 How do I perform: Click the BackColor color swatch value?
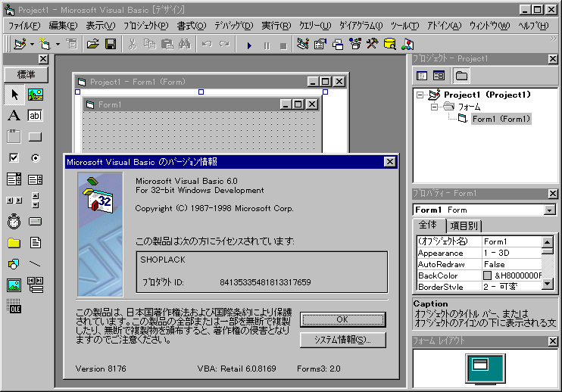click(487, 275)
